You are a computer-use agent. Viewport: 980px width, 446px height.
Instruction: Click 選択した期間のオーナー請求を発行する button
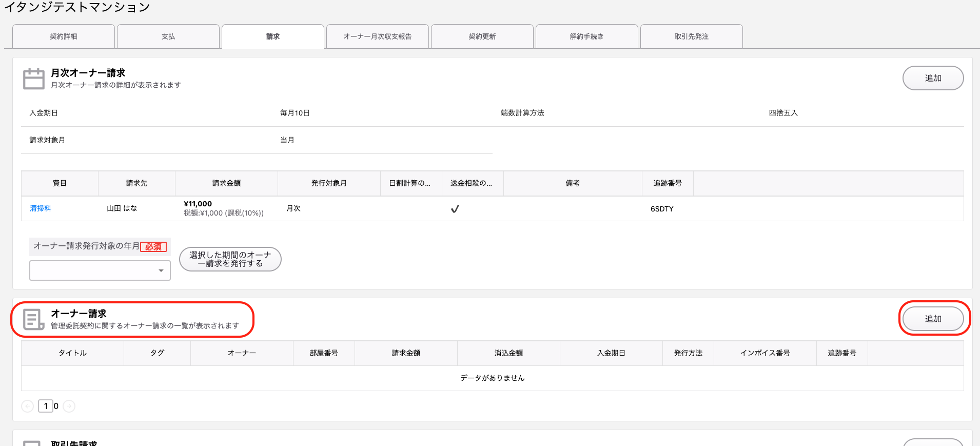pos(230,259)
